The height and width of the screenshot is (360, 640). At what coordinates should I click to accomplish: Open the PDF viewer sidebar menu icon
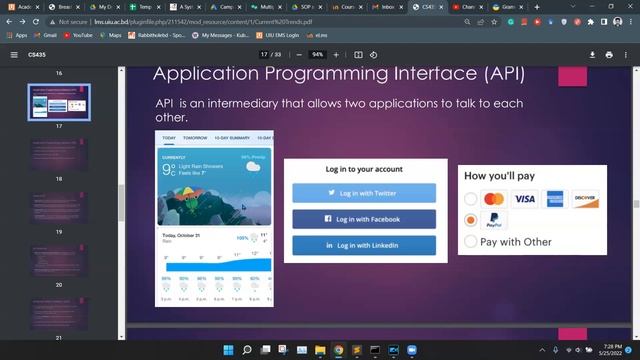point(14,55)
